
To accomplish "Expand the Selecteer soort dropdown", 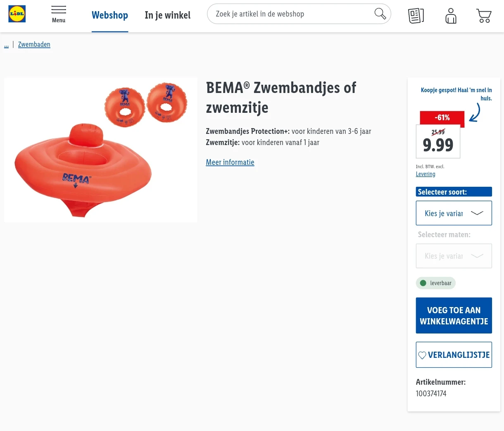I will 454,213.
